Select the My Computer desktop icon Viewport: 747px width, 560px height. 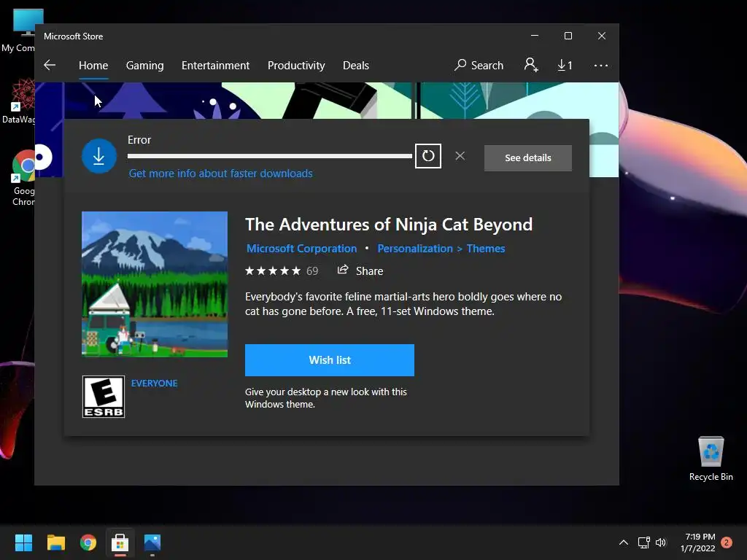pyautogui.click(x=19, y=31)
